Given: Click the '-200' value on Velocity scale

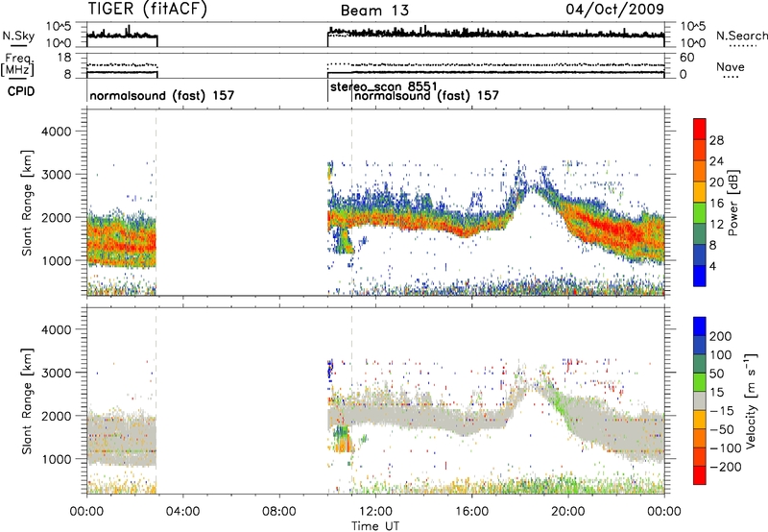Looking at the screenshot, I should 726,467.
